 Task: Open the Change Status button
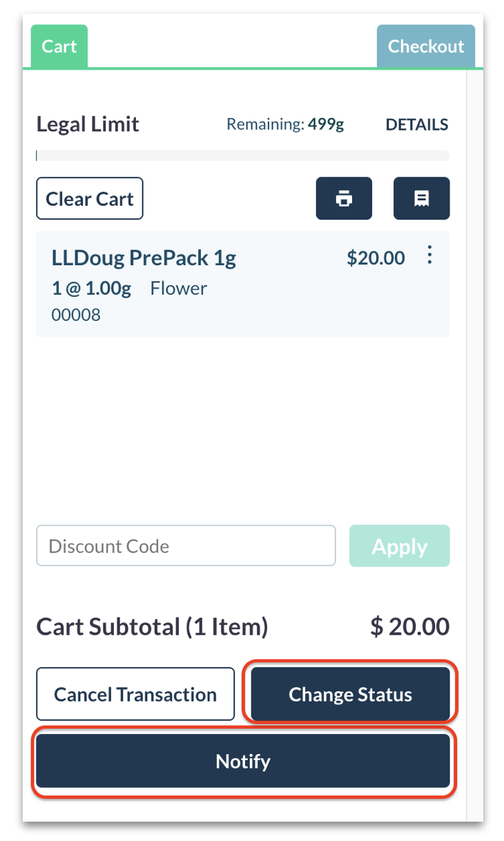pyautogui.click(x=351, y=694)
